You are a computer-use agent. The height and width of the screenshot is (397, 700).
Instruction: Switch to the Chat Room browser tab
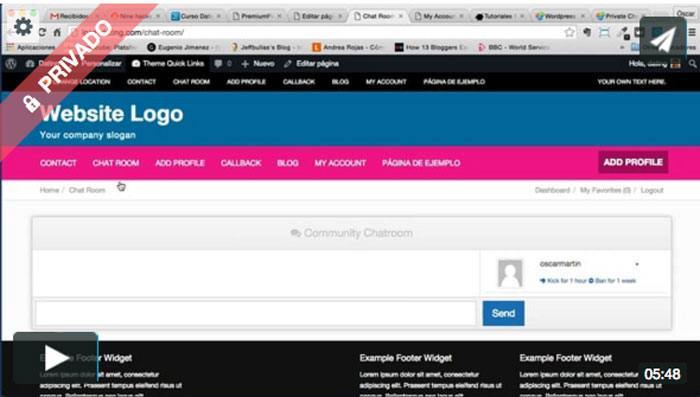coord(379,16)
